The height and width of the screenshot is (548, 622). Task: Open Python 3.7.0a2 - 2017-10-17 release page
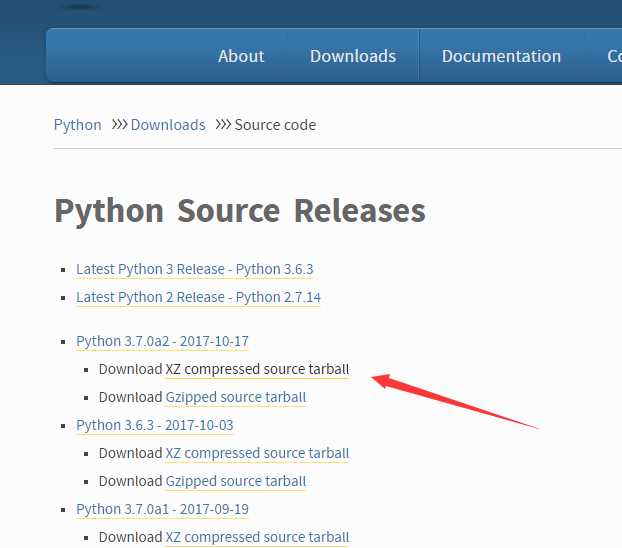[162, 341]
